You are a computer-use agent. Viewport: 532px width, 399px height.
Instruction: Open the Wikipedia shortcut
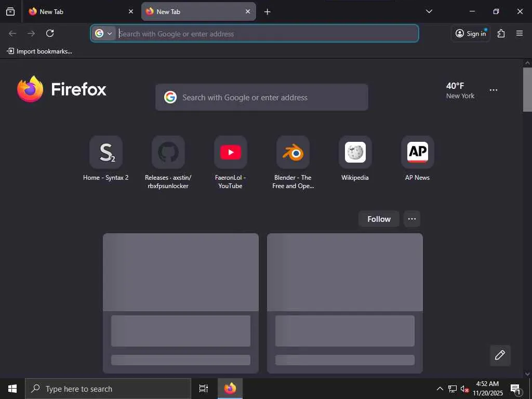(x=355, y=158)
